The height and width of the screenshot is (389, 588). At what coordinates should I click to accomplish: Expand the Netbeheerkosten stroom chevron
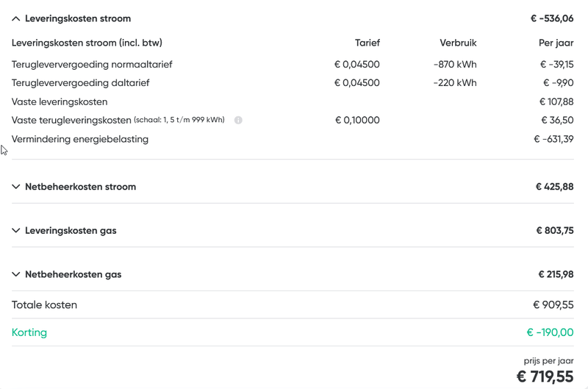click(16, 187)
